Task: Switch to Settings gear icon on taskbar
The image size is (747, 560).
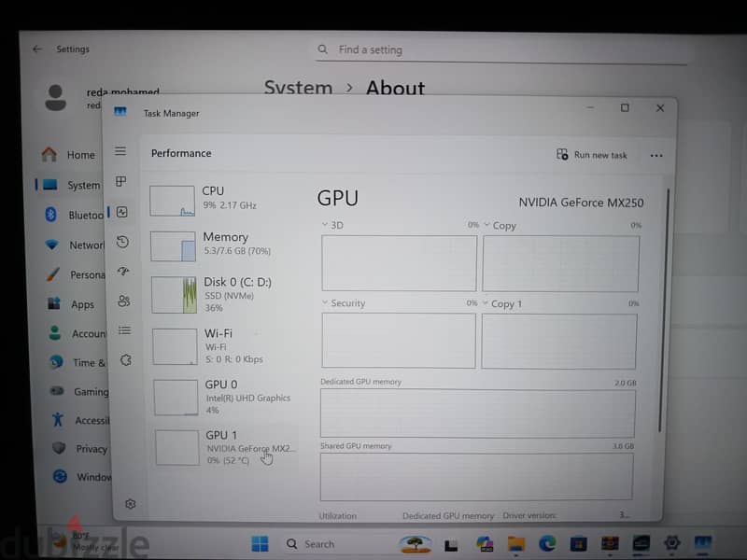Action: [671, 542]
